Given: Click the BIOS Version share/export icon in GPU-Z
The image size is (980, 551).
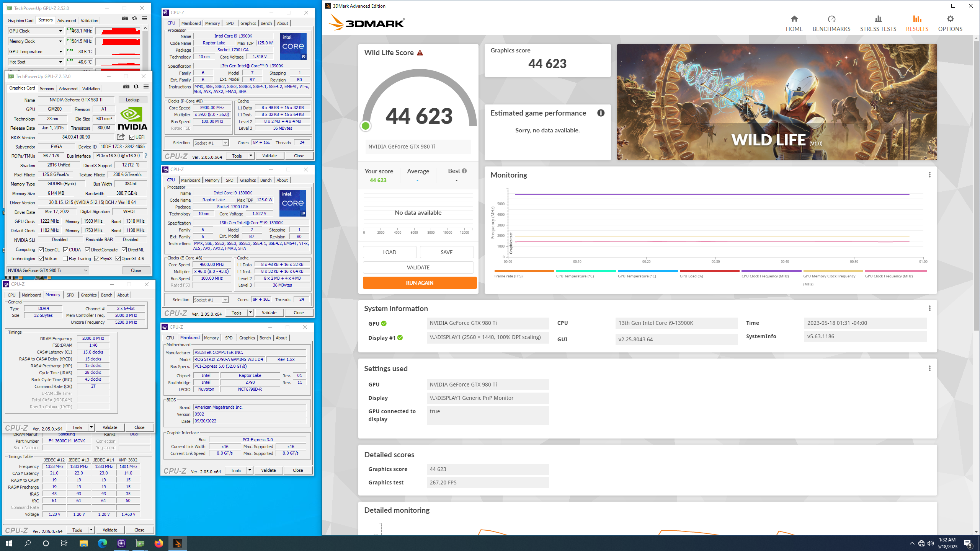Looking at the screenshot, I should 121,137.
